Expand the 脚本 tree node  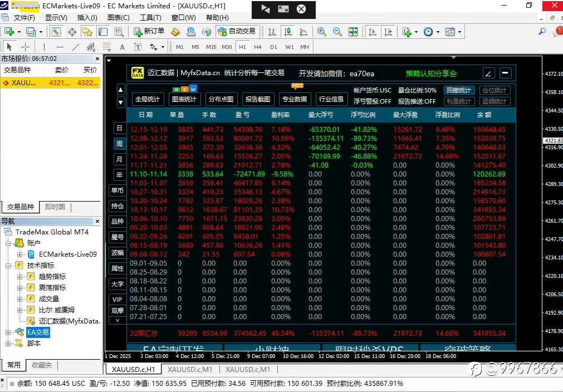(x=8, y=344)
